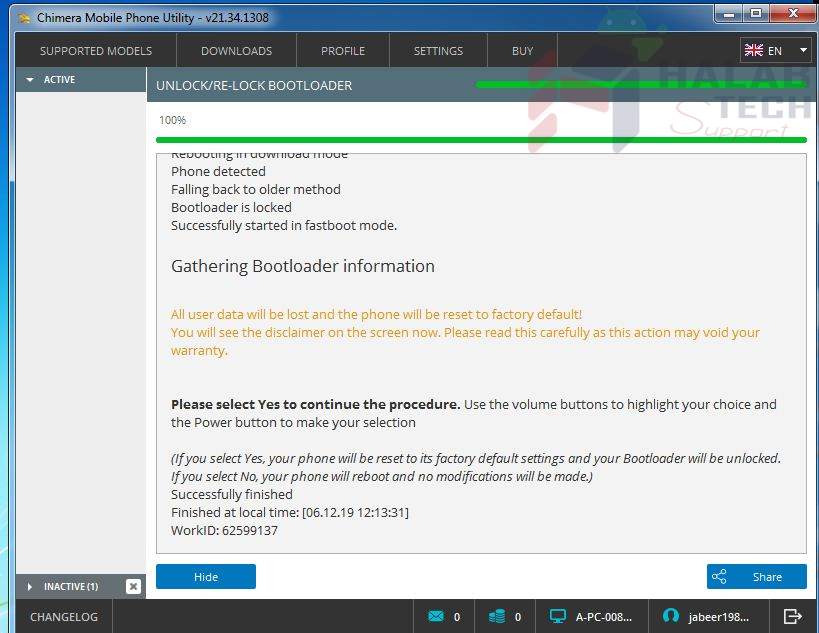819x633 pixels.
Task: Click the Share button
Action: (756, 577)
